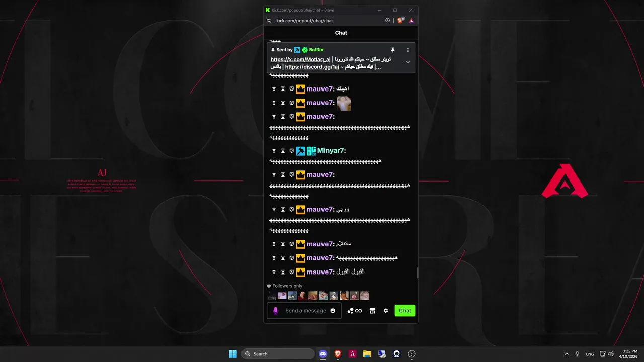Delete mauve7's "وربي" message

[274, 210]
